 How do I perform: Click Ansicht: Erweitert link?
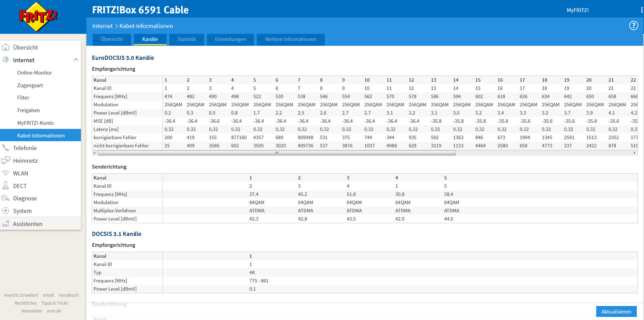pyautogui.click(x=21, y=295)
